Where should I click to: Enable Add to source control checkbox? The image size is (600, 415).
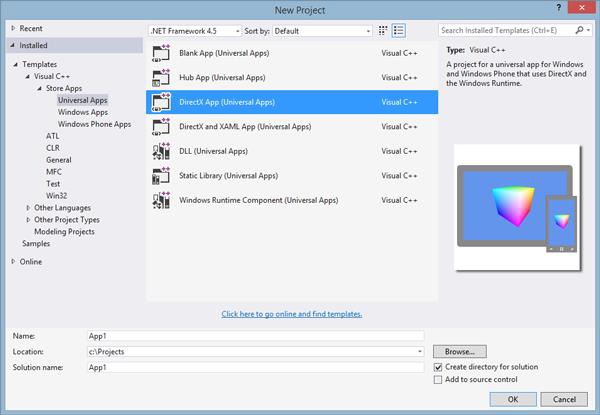438,380
